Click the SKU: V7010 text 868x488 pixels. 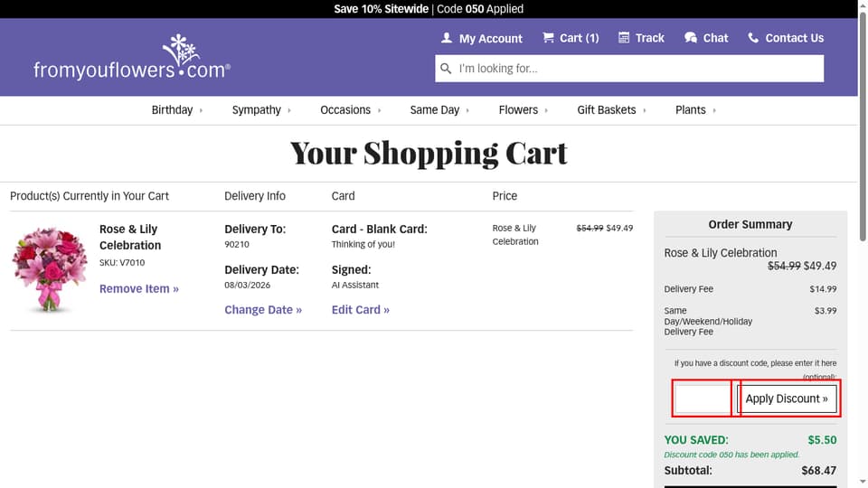click(122, 263)
